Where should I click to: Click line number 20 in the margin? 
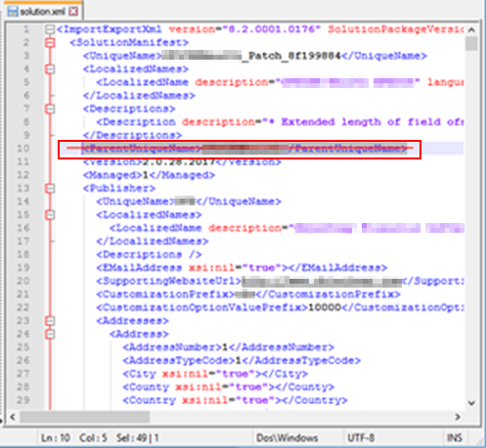pos(23,281)
